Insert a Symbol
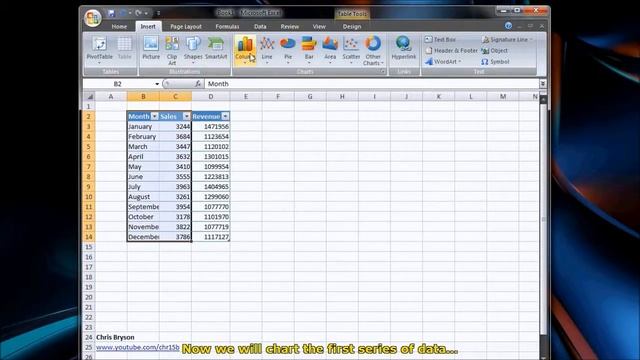This screenshot has height=360, width=640. tap(495, 62)
